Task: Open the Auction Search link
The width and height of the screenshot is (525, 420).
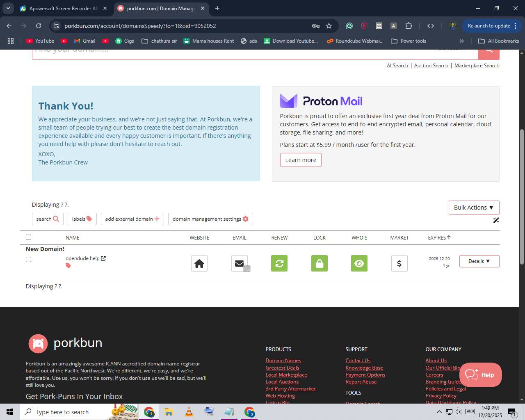Action: click(431, 66)
